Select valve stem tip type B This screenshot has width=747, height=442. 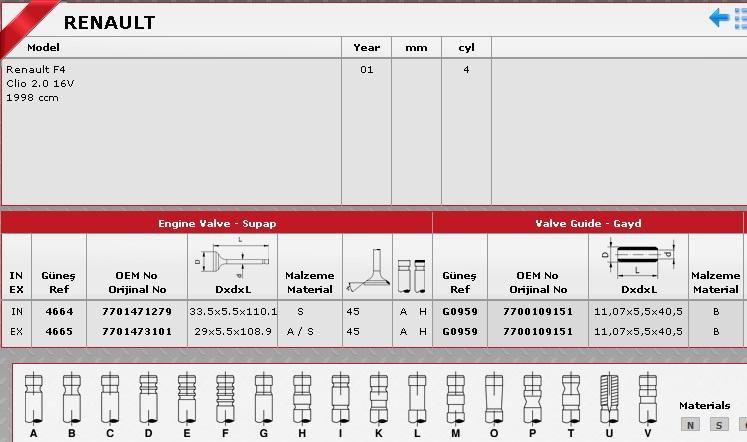pos(72,405)
